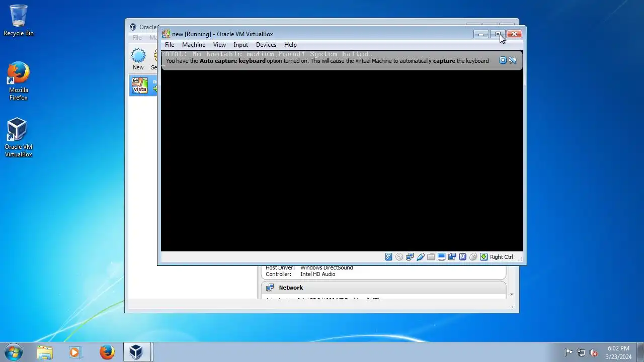
Task: Open the Devices menu
Action: click(266, 45)
